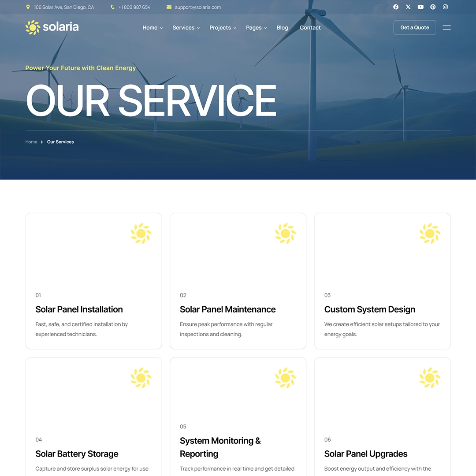476x476 pixels.
Task: Open the YouTube channel icon
Action: coord(420,7)
